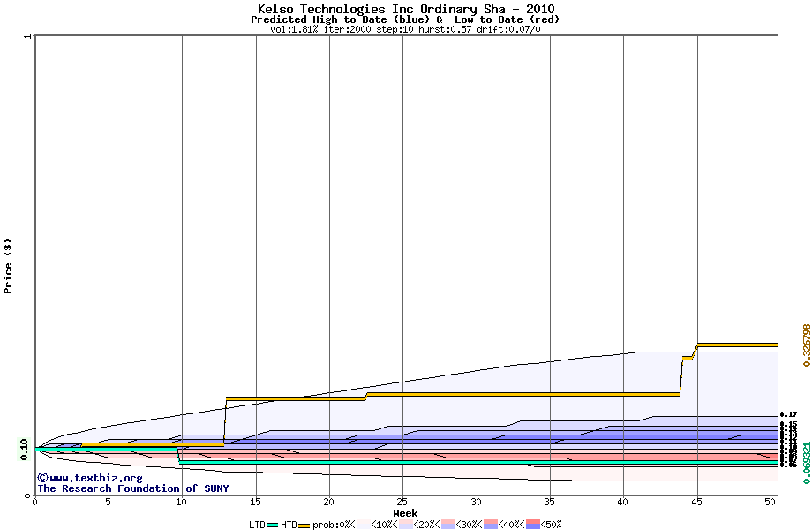
Task: Click the '0.17' price band label
Action: tap(789, 414)
